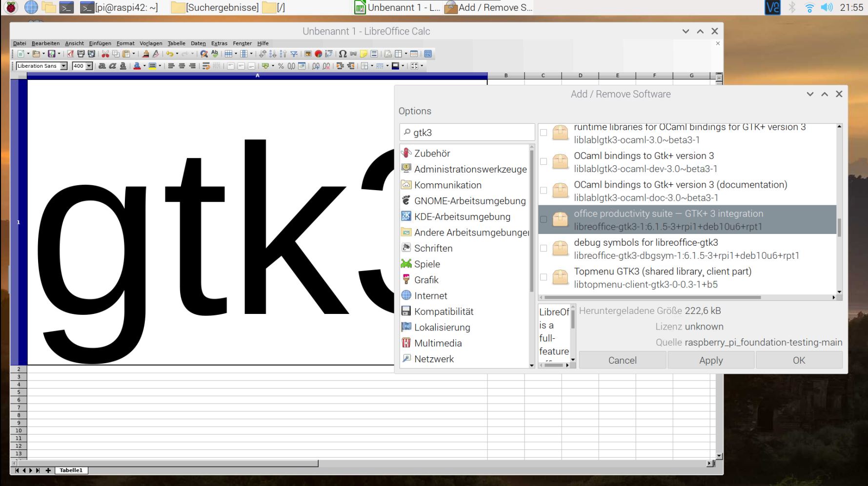This screenshot has width=868, height=486.
Task: Click the New document icon in Calc
Action: coord(20,54)
